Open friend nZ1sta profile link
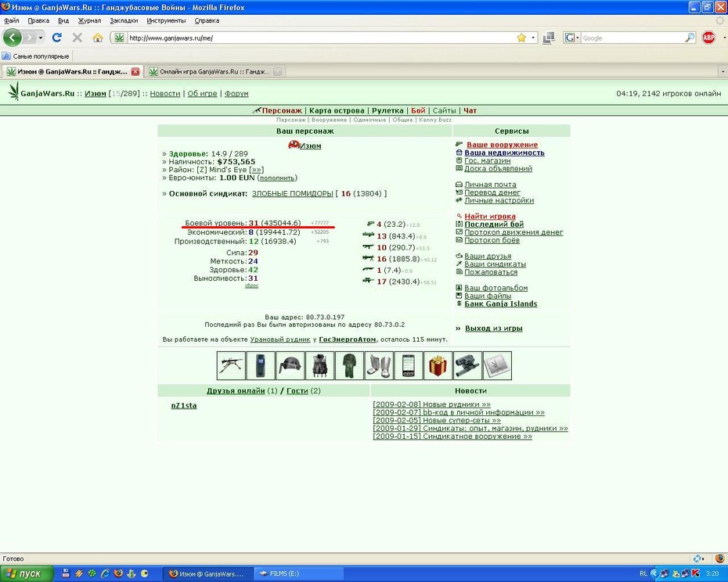Viewport: 728px width, 582px height. tap(184, 405)
